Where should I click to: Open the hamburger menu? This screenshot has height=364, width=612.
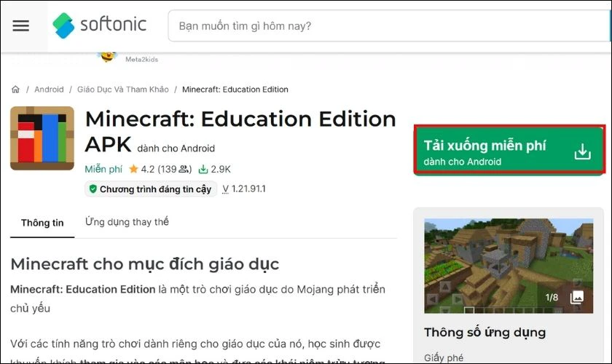click(20, 25)
